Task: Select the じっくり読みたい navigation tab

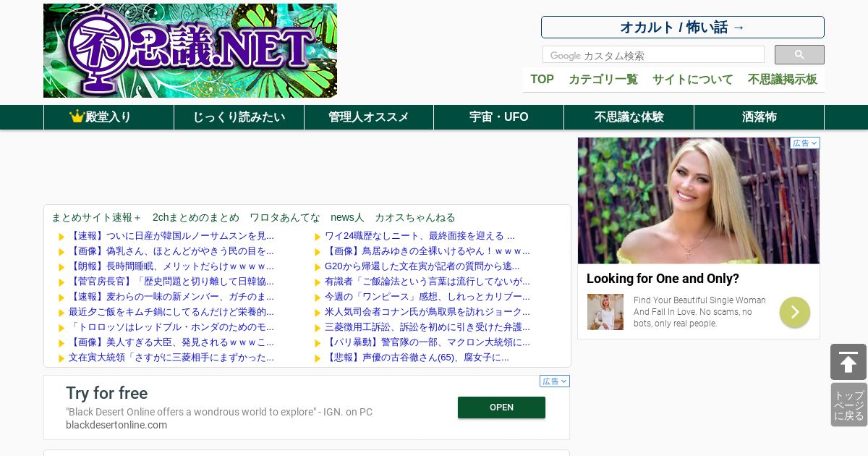Action: [x=239, y=117]
